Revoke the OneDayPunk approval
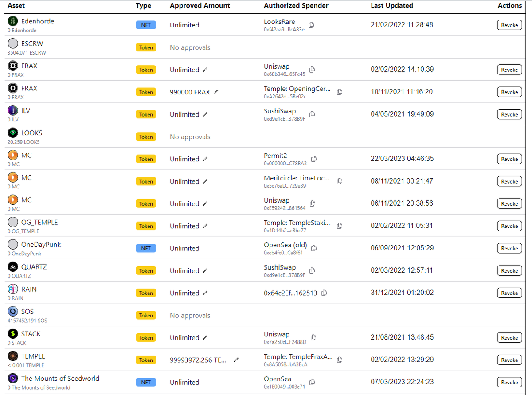532x395 pixels. (x=509, y=248)
